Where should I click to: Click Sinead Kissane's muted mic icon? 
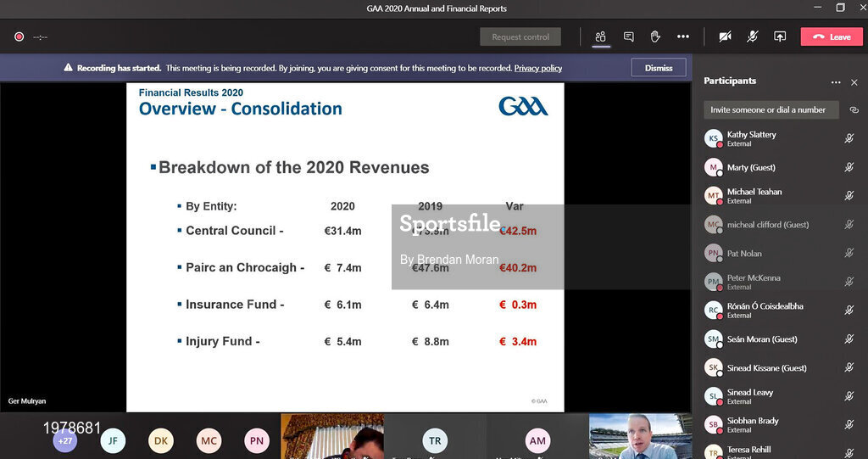pos(849,367)
